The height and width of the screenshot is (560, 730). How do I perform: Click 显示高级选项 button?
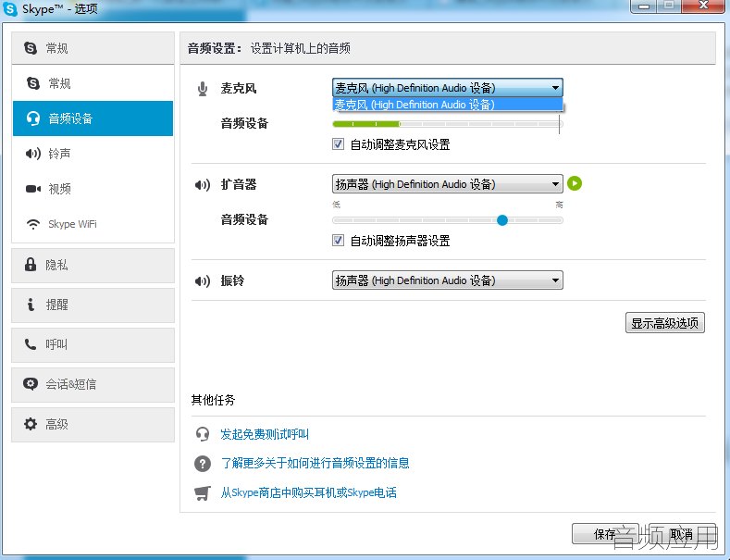click(665, 323)
